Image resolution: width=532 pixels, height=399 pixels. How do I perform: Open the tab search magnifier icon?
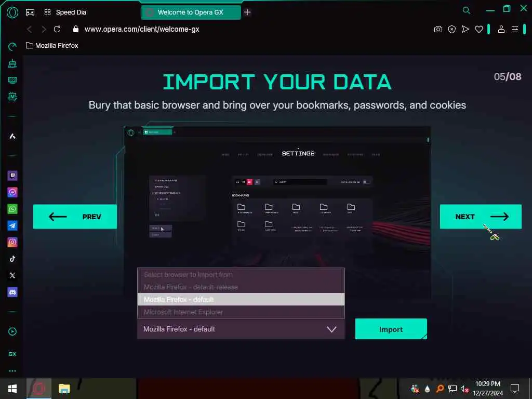(467, 10)
